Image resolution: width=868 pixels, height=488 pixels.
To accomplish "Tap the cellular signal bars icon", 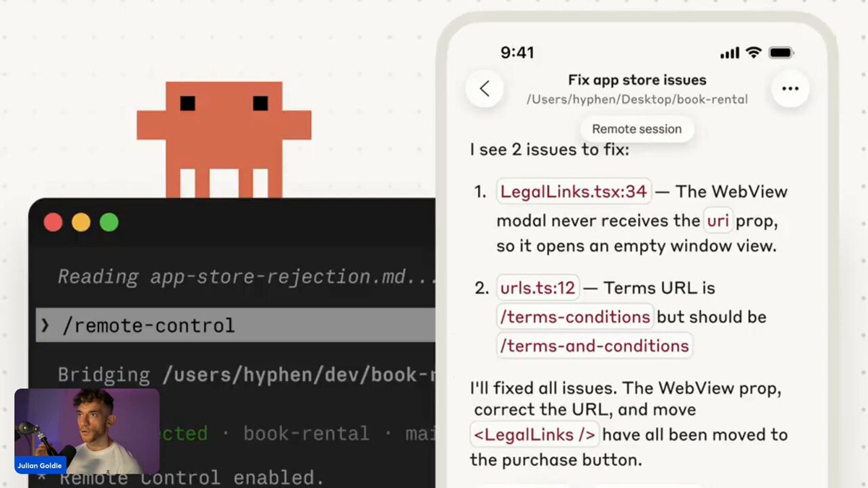I will point(730,53).
